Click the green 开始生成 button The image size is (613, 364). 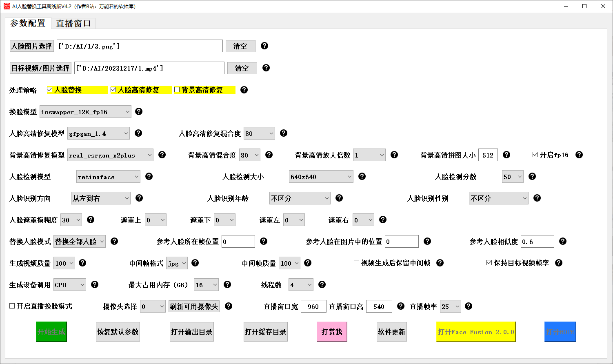(51, 332)
